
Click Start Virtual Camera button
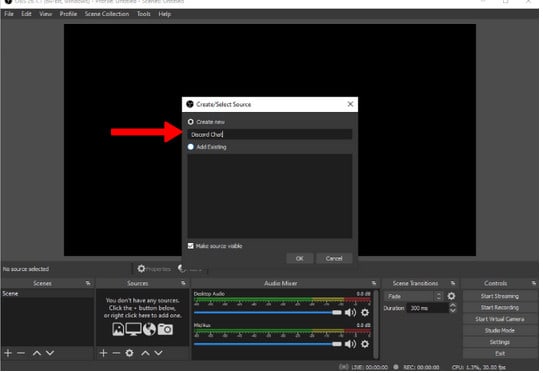click(500, 320)
